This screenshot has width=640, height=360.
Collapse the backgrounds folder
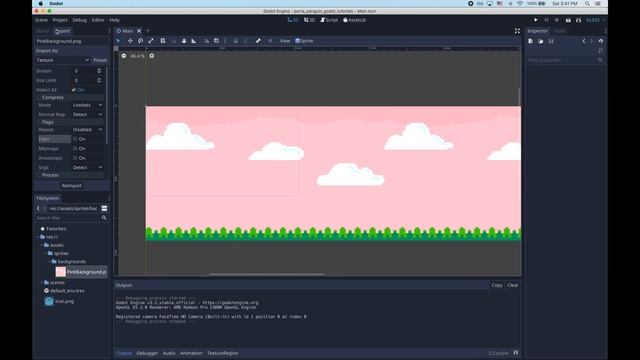(50, 262)
